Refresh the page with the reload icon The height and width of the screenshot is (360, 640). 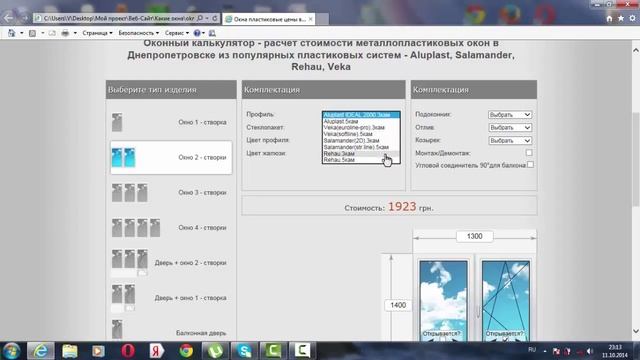coord(215,18)
